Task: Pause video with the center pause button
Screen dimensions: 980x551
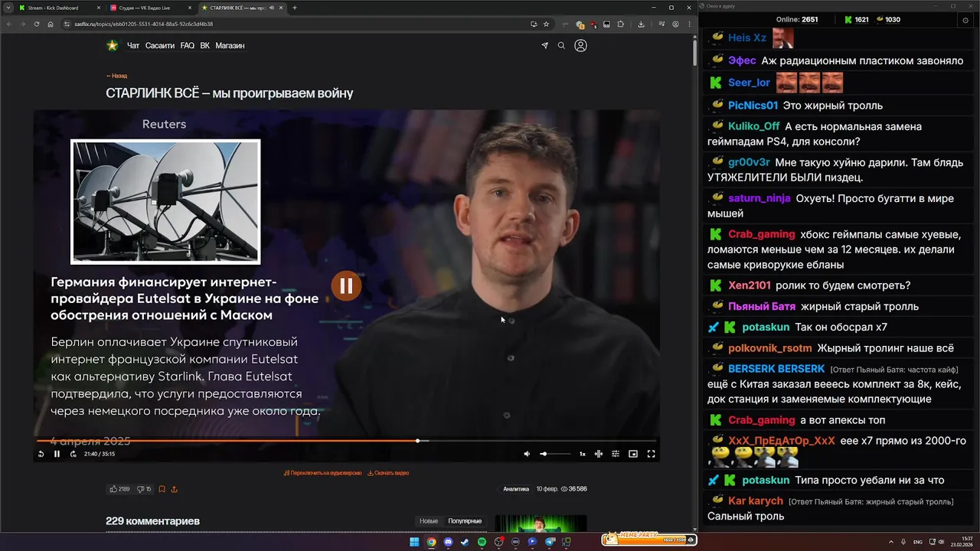Action: point(346,285)
